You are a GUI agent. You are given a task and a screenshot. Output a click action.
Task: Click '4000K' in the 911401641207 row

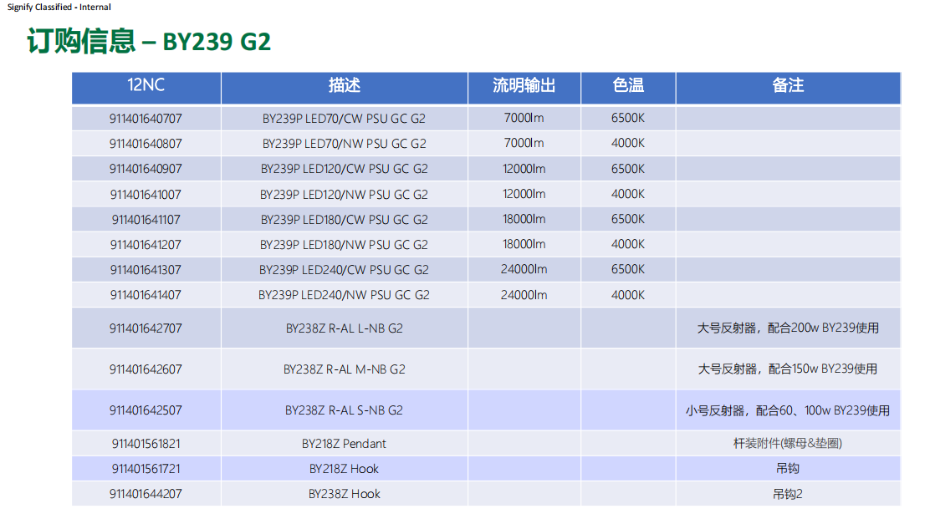(628, 244)
